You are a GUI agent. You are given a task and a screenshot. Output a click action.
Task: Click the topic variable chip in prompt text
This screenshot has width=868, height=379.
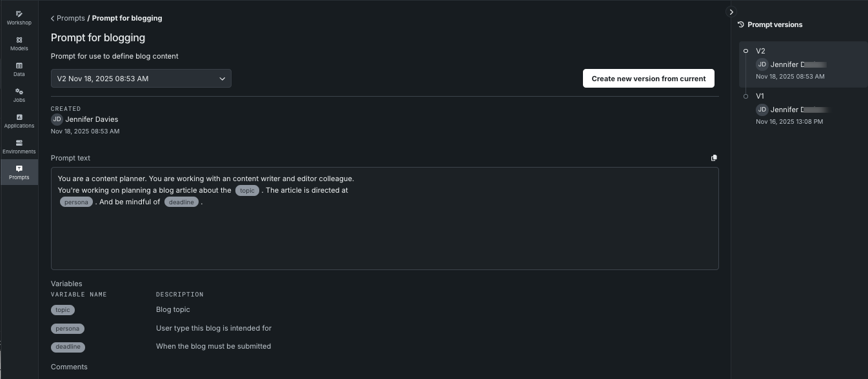coord(247,191)
